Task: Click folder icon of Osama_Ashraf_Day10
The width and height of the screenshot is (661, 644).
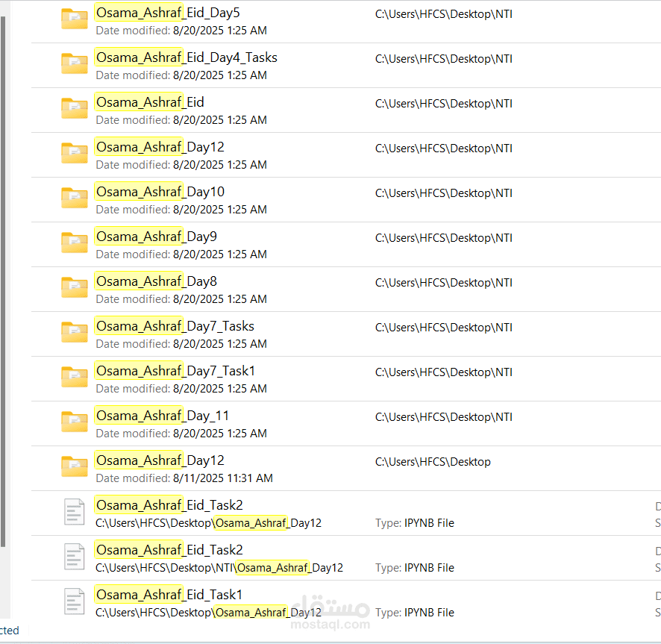Action: click(74, 198)
